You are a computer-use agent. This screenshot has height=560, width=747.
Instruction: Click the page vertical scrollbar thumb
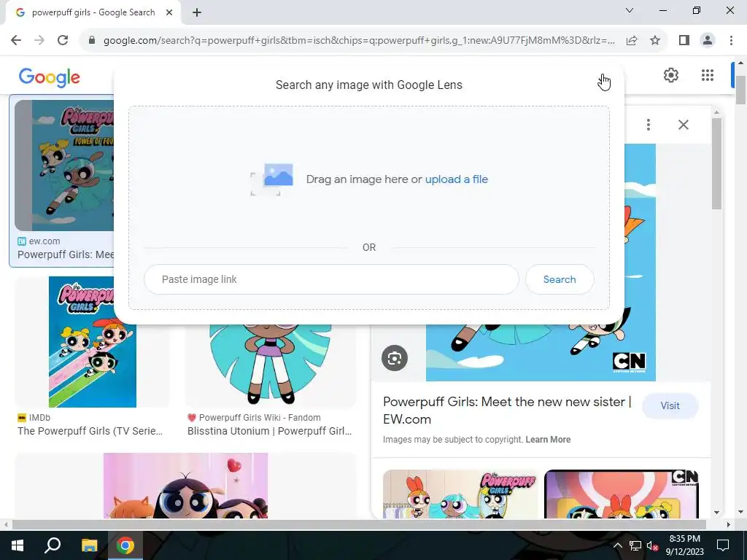coord(740,90)
